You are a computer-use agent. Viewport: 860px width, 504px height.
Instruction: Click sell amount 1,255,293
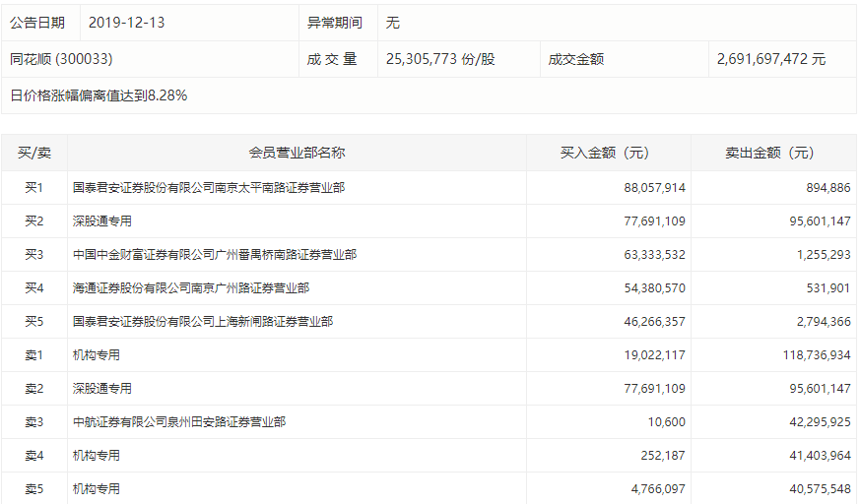pos(824,255)
